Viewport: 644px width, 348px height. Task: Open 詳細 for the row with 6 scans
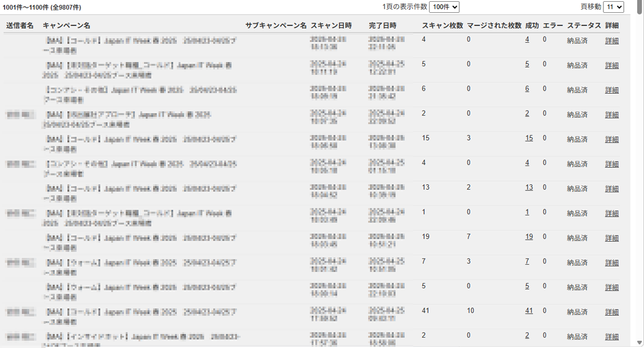[612, 89]
